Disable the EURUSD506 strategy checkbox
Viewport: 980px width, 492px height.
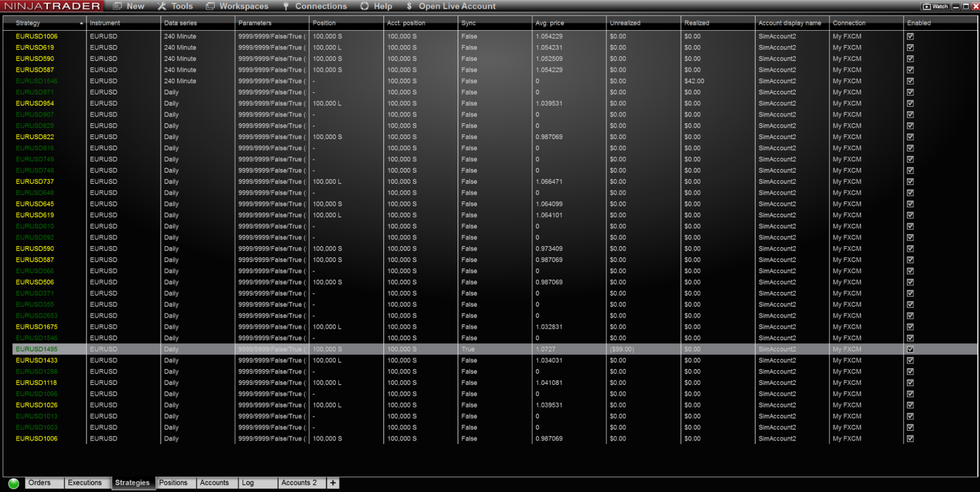(x=910, y=282)
